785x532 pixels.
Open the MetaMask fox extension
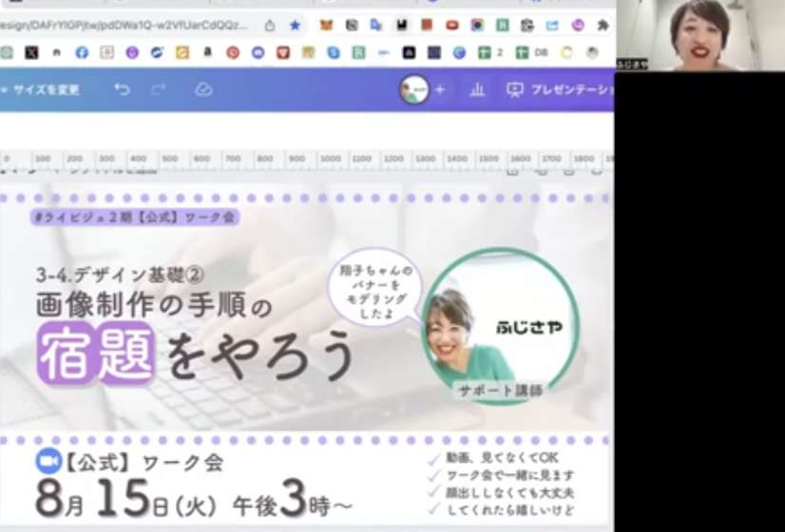point(326,26)
